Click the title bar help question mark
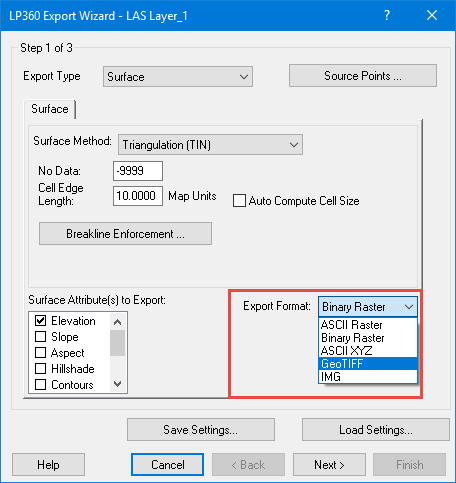This screenshot has height=483, width=456. pyautogui.click(x=386, y=15)
